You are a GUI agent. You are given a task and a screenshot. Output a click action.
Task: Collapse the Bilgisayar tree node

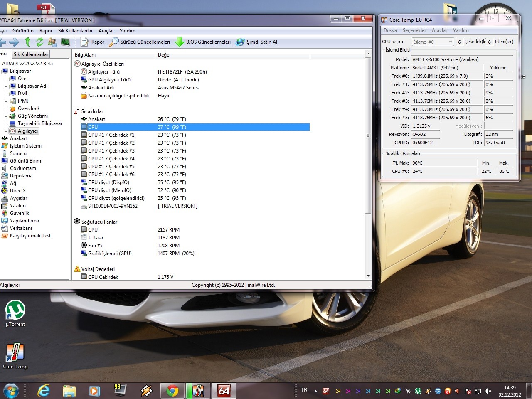1,71
